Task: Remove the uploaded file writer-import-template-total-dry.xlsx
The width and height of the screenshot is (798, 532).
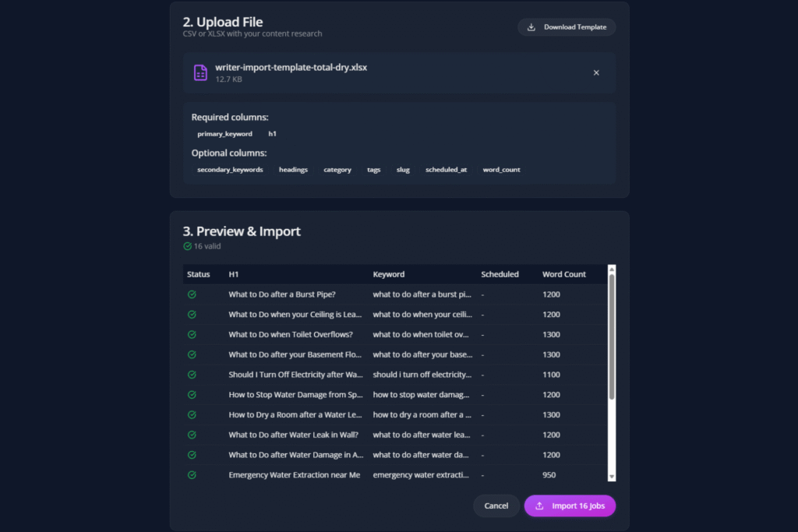Action: coord(596,72)
